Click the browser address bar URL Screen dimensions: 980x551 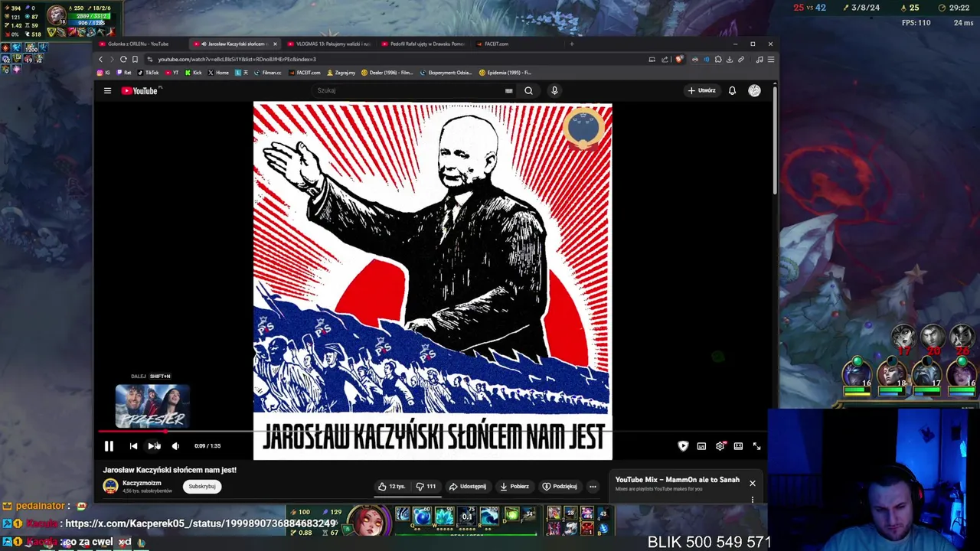pyautogui.click(x=237, y=59)
